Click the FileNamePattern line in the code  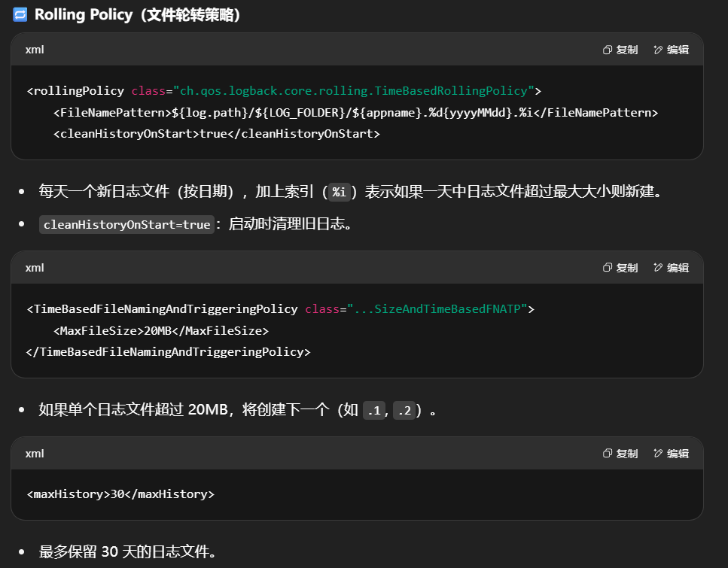pyautogui.click(x=355, y=113)
